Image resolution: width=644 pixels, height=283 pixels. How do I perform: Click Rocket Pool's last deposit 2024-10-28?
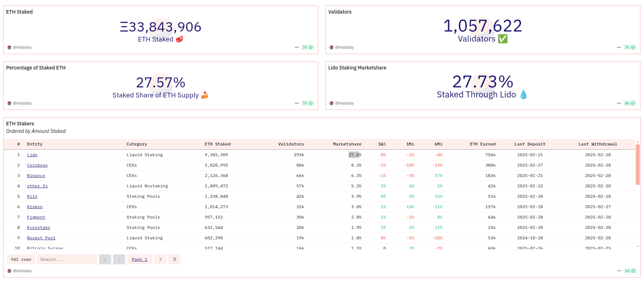(530, 238)
